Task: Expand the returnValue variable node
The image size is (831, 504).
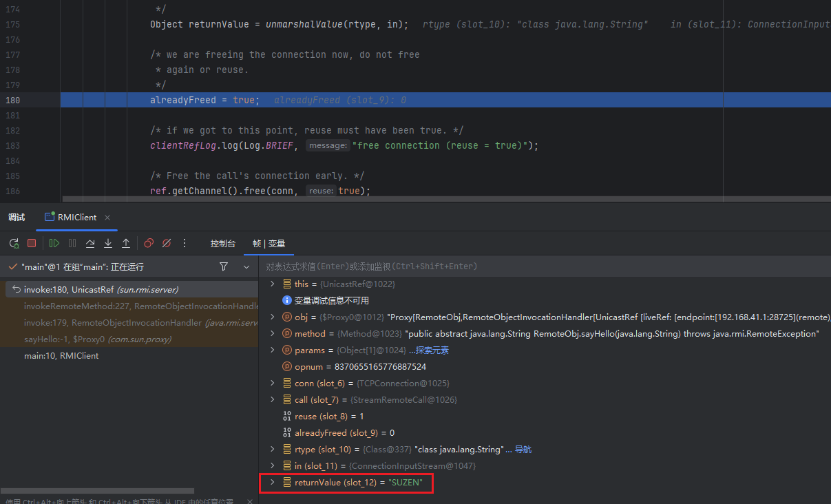Action: point(272,483)
